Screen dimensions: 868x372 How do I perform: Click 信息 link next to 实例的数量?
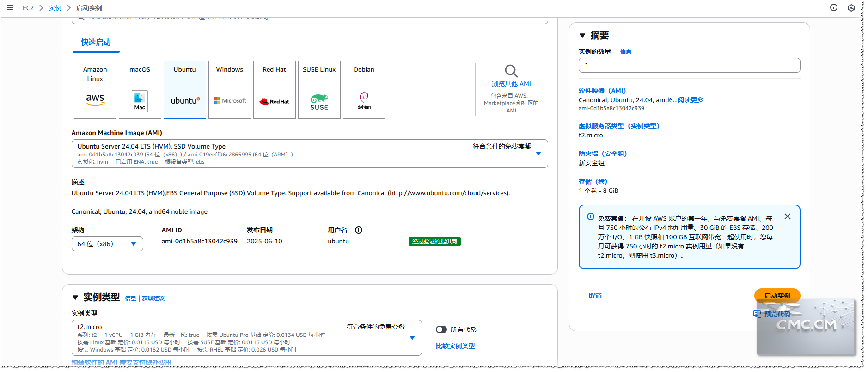tap(626, 52)
